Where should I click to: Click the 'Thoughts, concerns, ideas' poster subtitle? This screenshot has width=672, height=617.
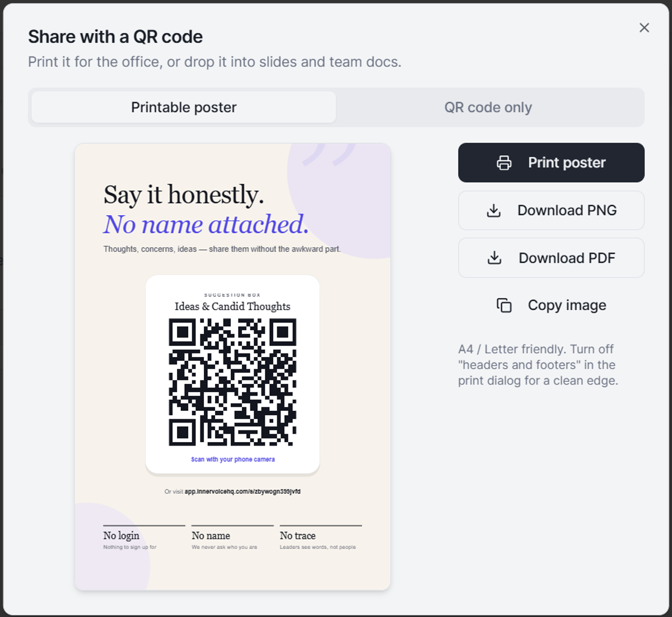222,249
